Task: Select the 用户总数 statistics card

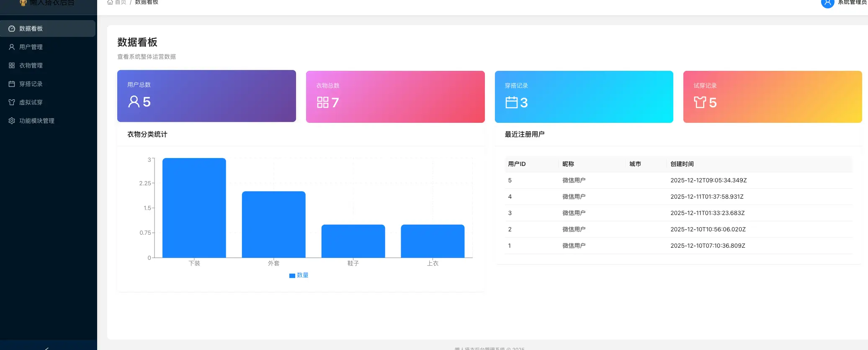Action: [206, 96]
